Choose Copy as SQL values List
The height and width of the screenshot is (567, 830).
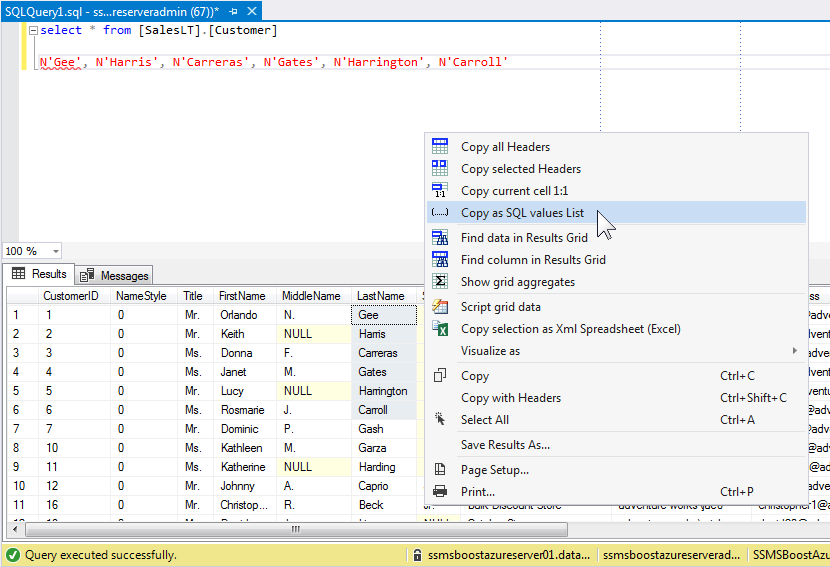coord(616,212)
